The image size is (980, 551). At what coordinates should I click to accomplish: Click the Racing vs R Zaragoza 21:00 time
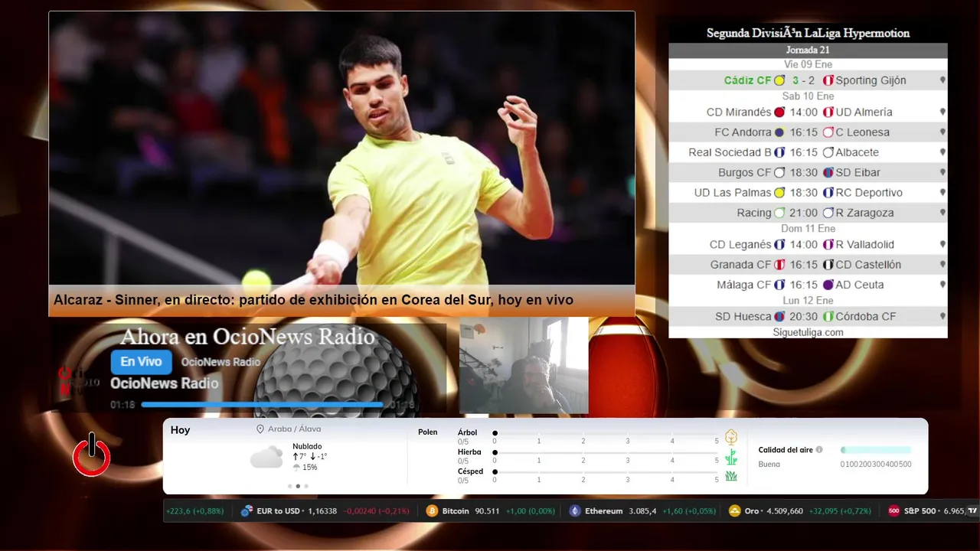point(804,213)
